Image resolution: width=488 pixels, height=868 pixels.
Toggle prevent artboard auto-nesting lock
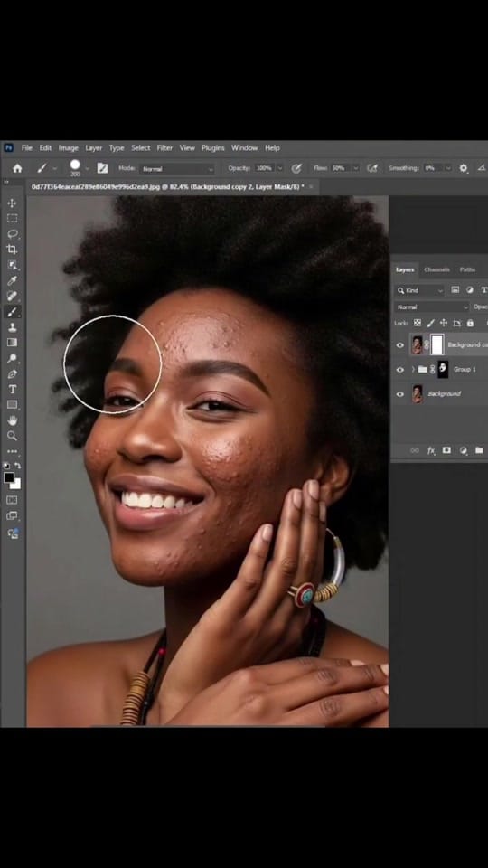(456, 323)
